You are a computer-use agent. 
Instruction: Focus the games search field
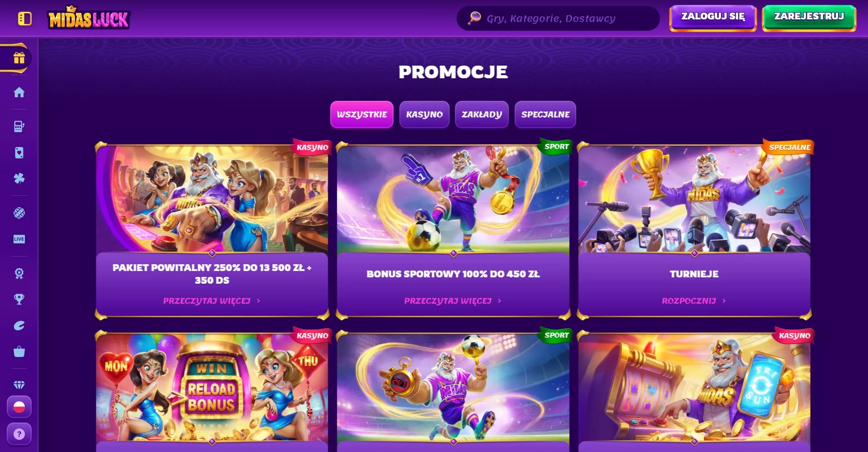[558, 19]
